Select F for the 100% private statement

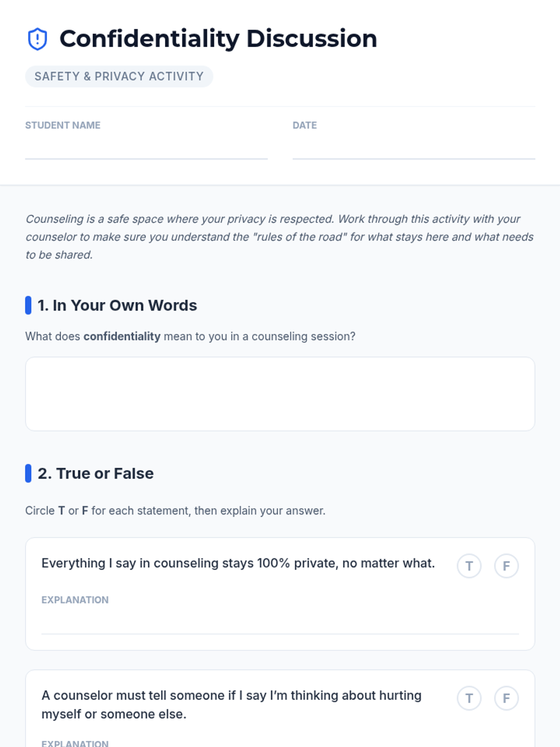click(506, 566)
